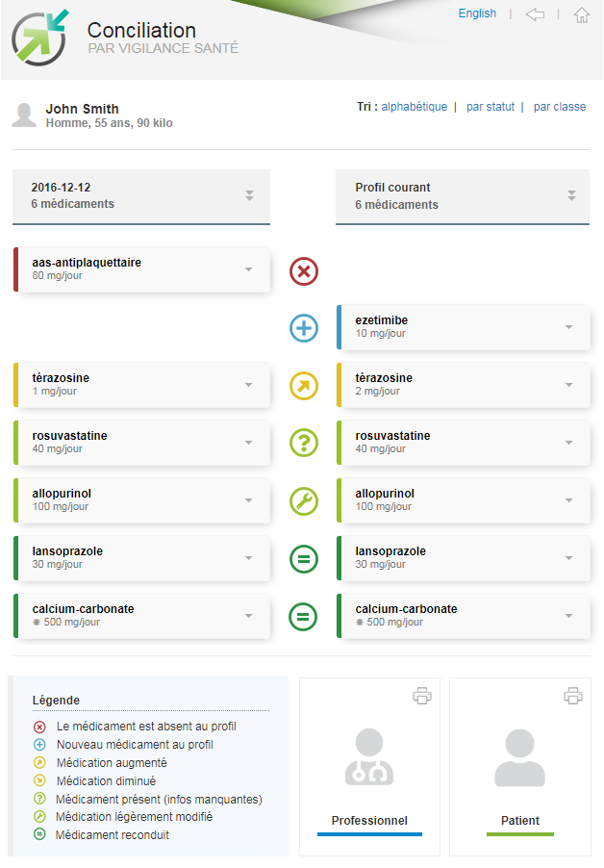Screen dimensions: 604x868
Task: Click the red absent-medication X icon
Action: [304, 271]
